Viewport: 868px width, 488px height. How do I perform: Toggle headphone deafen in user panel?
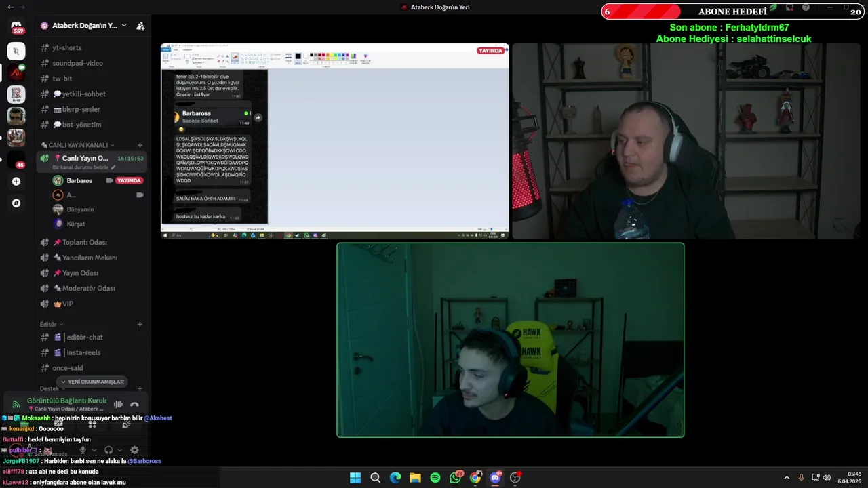click(x=108, y=450)
